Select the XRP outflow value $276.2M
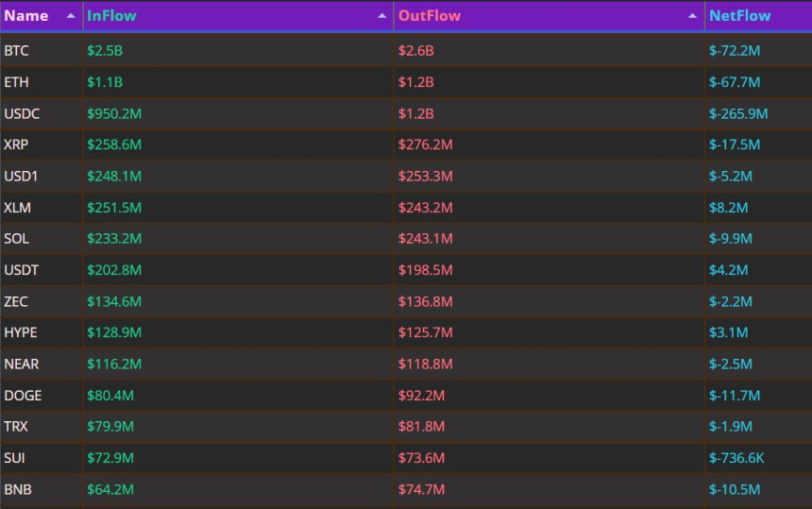 (x=425, y=144)
